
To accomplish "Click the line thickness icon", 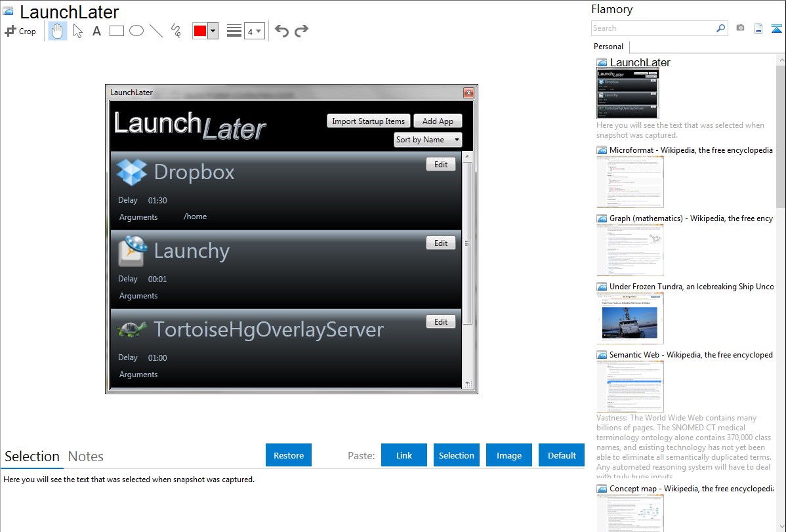I will click(x=234, y=31).
